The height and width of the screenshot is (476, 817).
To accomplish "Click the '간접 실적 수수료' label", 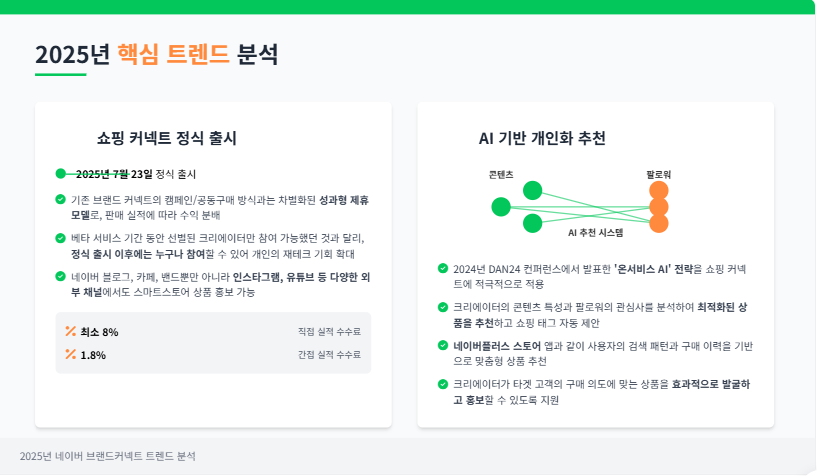I will (329, 354).
